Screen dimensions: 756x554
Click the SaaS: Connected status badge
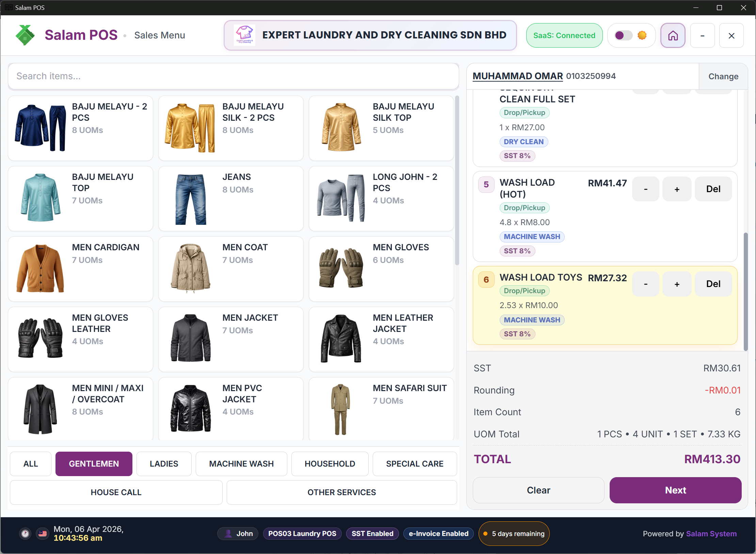click(x=564, y=35)
